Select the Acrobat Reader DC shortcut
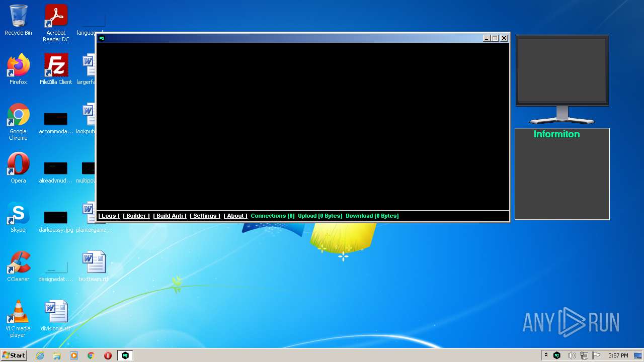644x362 pixels. tap(56, 23)
